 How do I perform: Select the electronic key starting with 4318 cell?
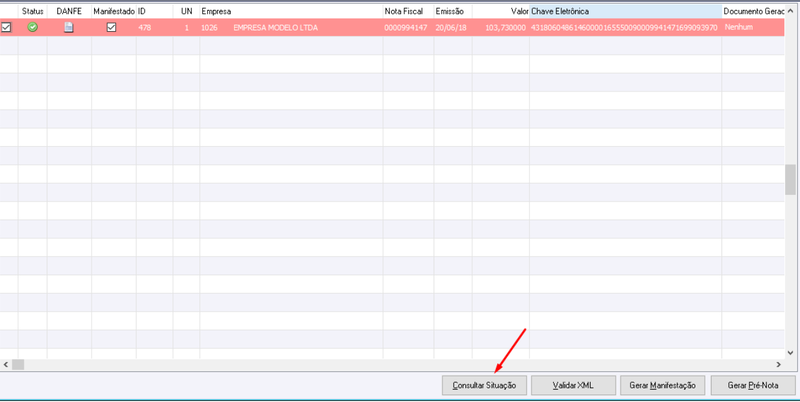pyautogui.click(x=626, y=28)
